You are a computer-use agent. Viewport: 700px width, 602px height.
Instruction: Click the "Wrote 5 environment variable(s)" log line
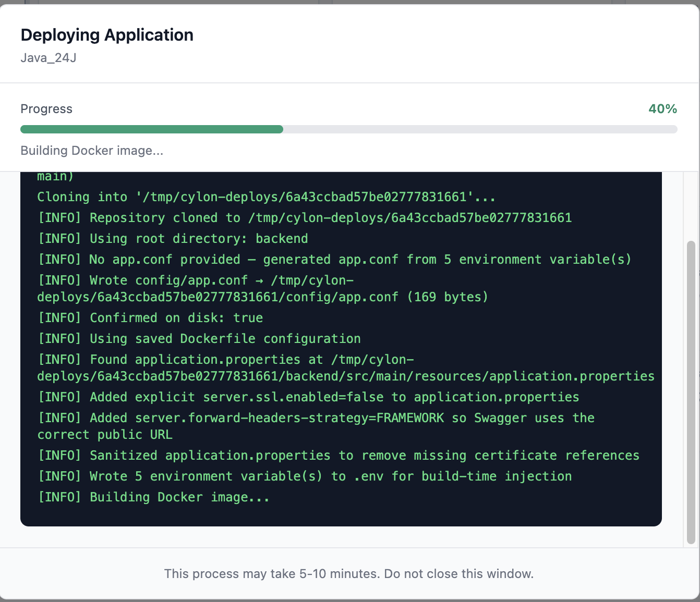(x=305, y=476)
